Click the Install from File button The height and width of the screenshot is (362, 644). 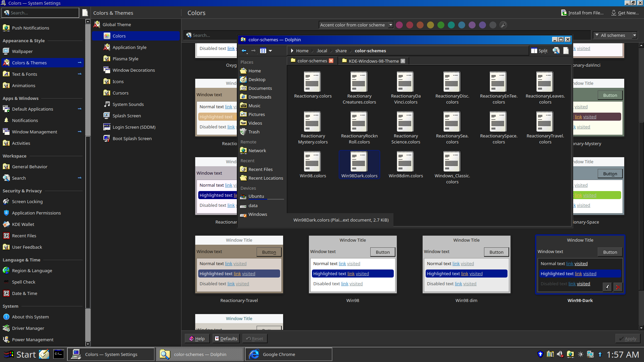(x=582, y=13)
